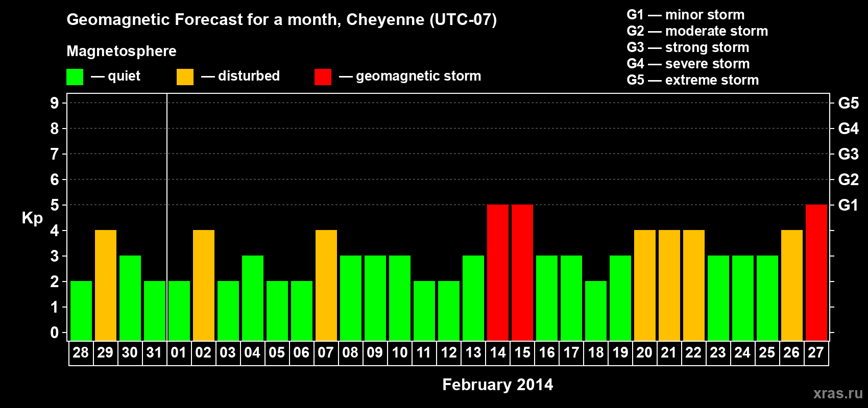This screenshot has height=408, width=868.
Task: Click the green bar for day 09
Action: click(x=375, y=298)
